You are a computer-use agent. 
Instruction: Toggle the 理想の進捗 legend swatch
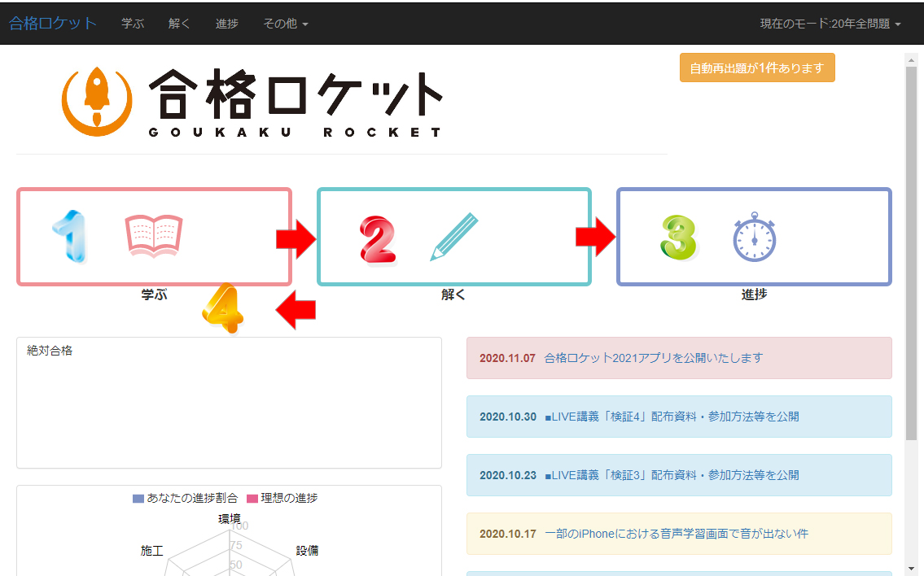coord(252,499)
